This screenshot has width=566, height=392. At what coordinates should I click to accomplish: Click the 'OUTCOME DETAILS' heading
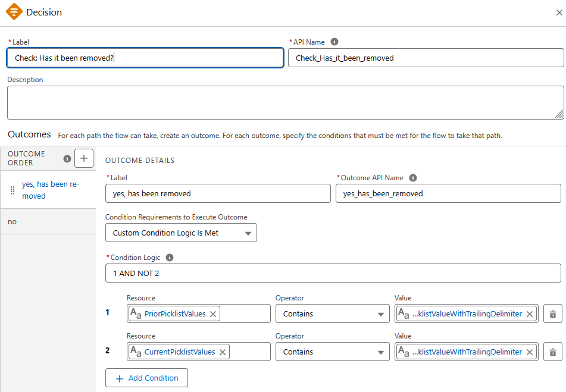[140, 161]
